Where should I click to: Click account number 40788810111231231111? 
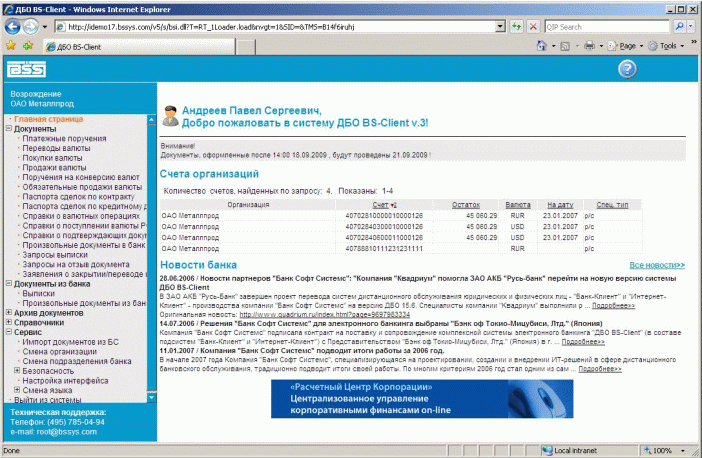point(384,248)
